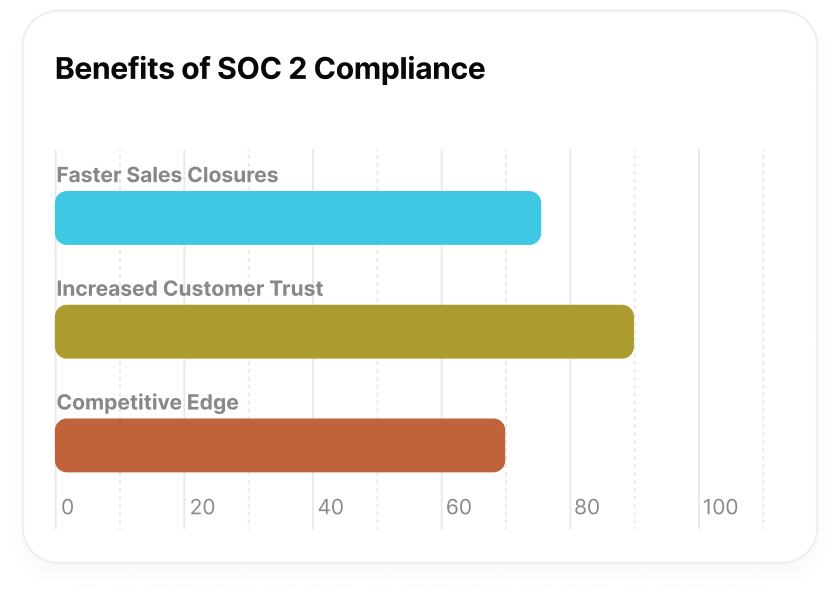Select the 40 axis tick label

click(x=330, y=507)
